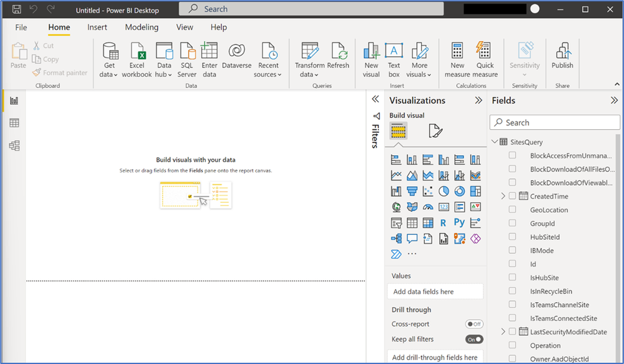Screen dimensions: 624x364
Task: Check the IsTeamsChannelSite field
Action: coord(513,305)
